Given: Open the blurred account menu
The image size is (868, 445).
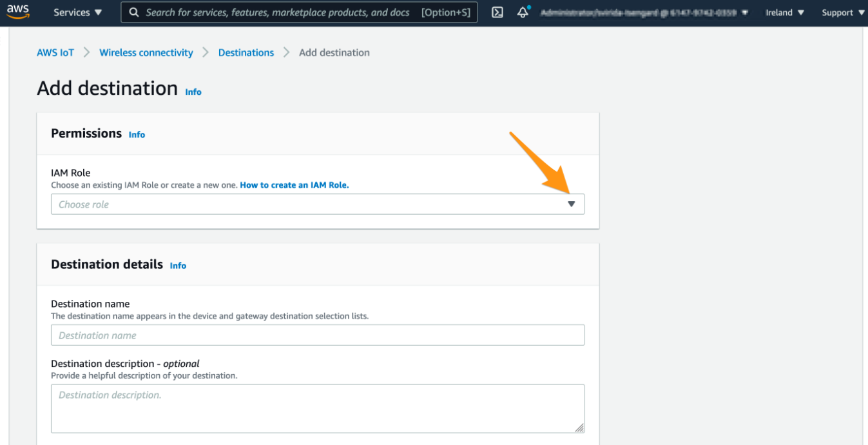Looking at the screenshot, I should tap(644, 12).
